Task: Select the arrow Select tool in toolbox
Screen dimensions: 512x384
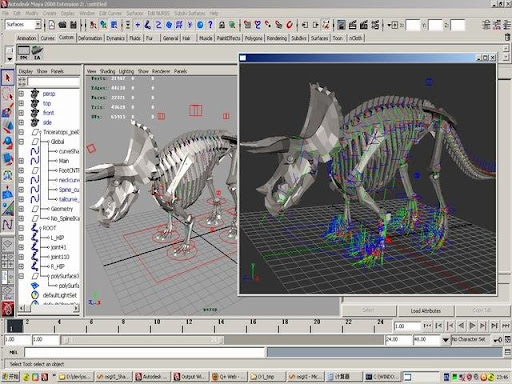Action: tap(8, 78)
